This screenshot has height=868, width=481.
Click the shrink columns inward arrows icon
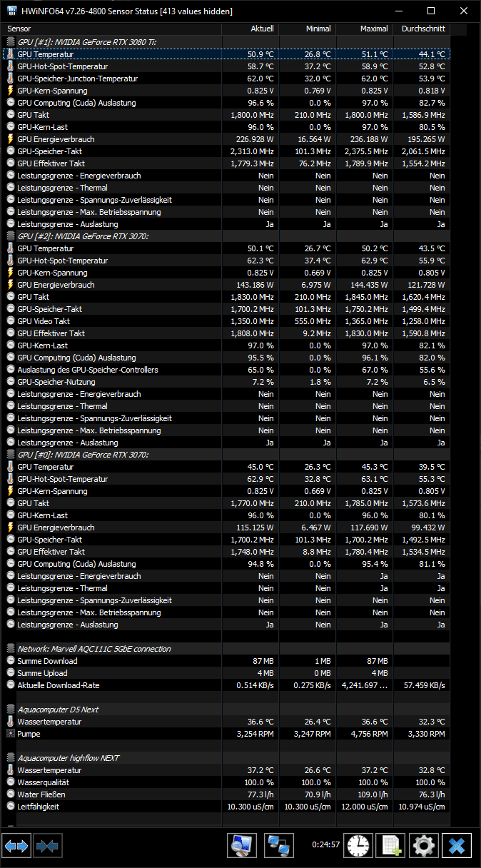(x=47, y=846)
